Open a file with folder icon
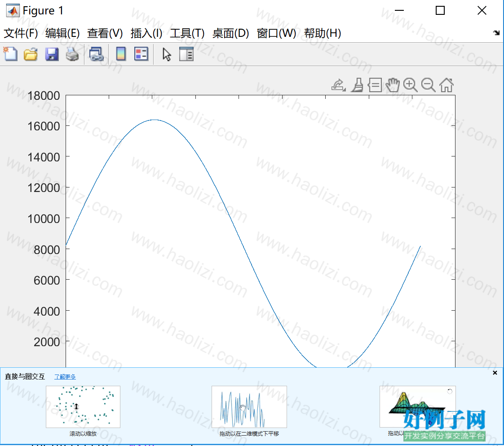This screenshot has width=504, height=446. pyautogui.click(x=31, y=54)
